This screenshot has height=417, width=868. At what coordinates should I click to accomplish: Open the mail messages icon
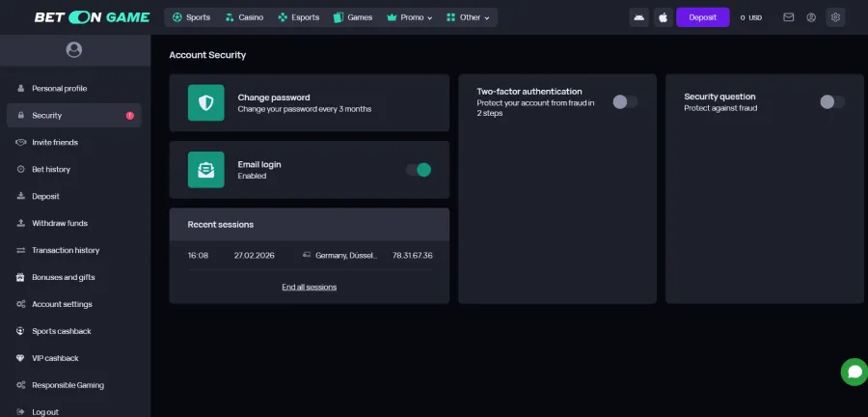[x=789, y=17]
